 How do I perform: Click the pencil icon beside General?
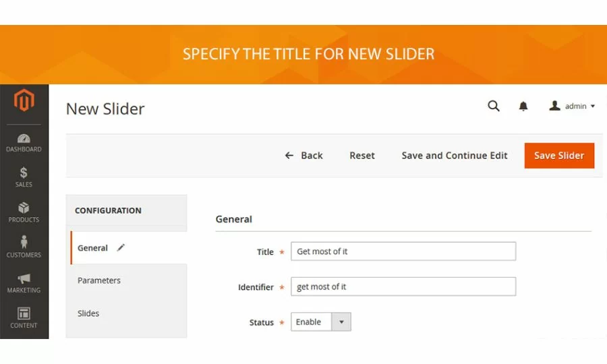point(121,247)
